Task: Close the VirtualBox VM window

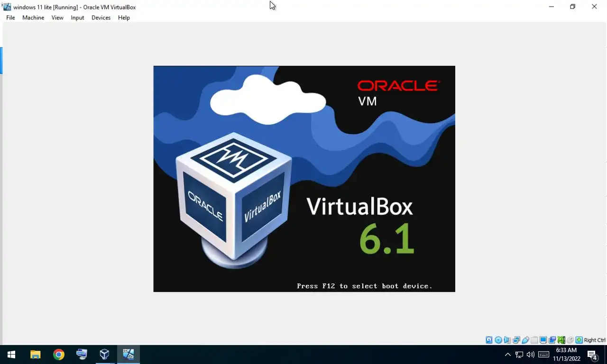Action: (x=594, y=7)
